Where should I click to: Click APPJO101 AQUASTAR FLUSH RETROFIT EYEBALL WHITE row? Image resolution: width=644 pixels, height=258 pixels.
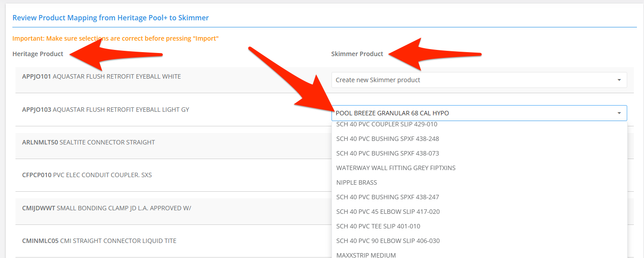(x=324, y=80)
